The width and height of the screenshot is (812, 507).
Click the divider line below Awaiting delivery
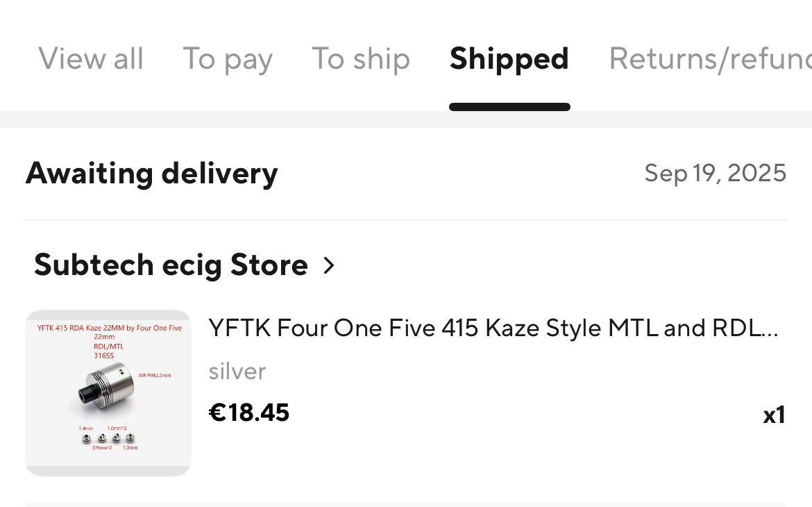pyautogui.click(x=406, y=219)
